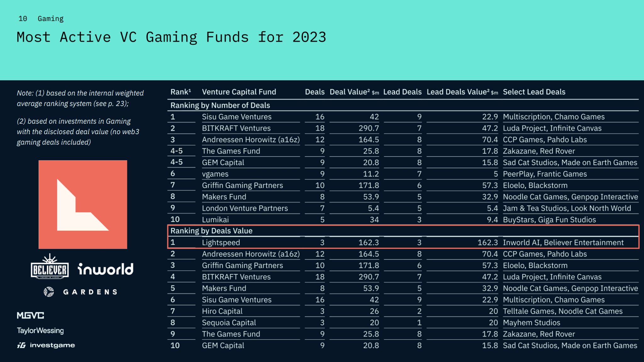Click the 'Ranking by Number of Deals' section heading
This screenshot has width=644, height=362.
click(220, 105)
